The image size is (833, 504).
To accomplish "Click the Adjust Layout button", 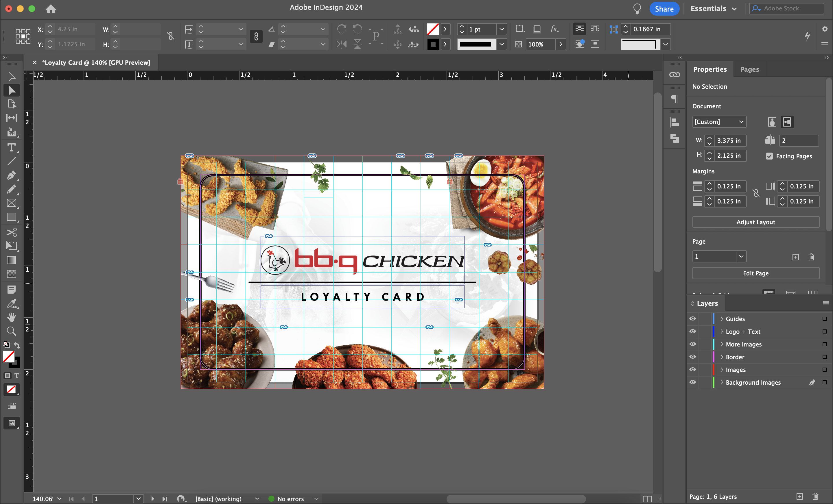I will [755, 222].
